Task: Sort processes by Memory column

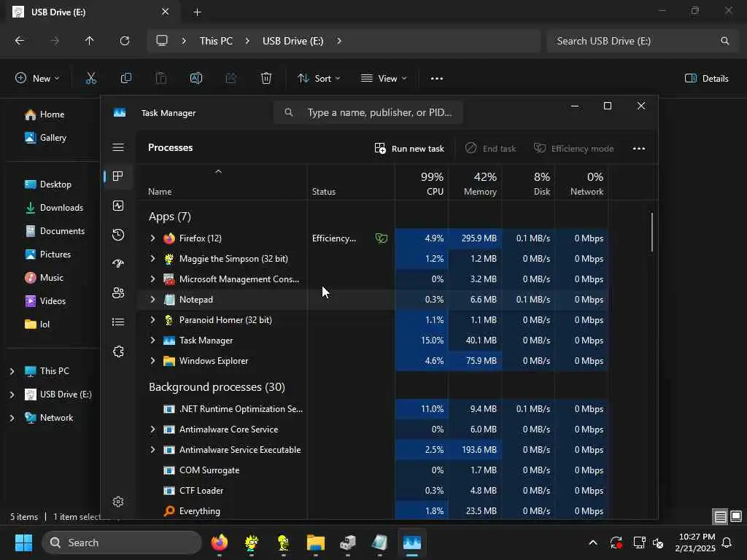Action: pos(475,183)
